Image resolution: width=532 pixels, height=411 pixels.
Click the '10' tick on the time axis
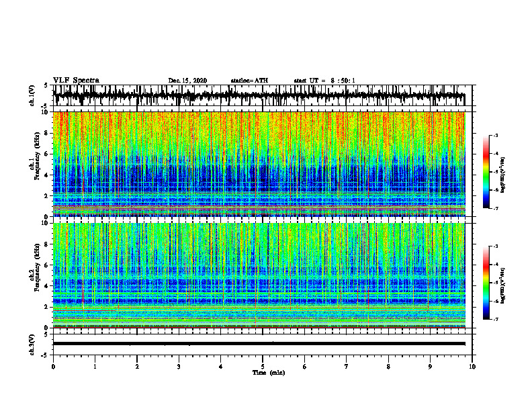(x=472, y=367)
